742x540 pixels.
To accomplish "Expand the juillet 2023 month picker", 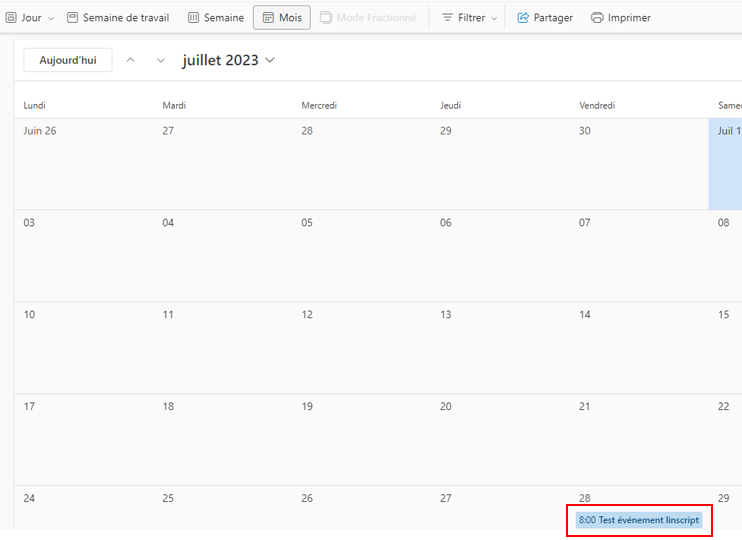I will pos(229,60).
